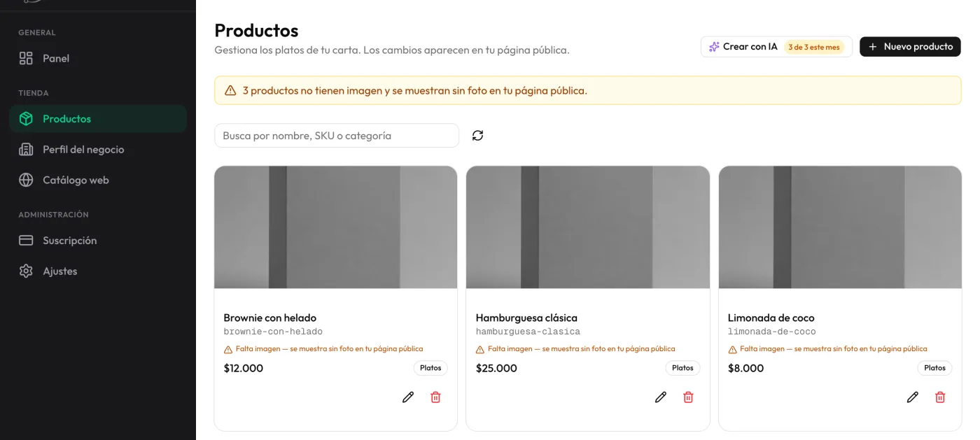
Task: Delete Hamburguesa clásica with the trash icon
Action: (x=688, y=397)
